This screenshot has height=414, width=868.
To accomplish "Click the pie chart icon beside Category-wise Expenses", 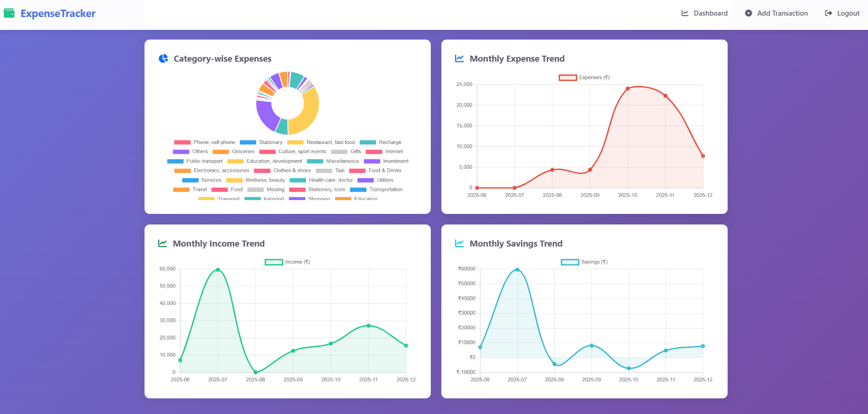I will pos(163,58).
